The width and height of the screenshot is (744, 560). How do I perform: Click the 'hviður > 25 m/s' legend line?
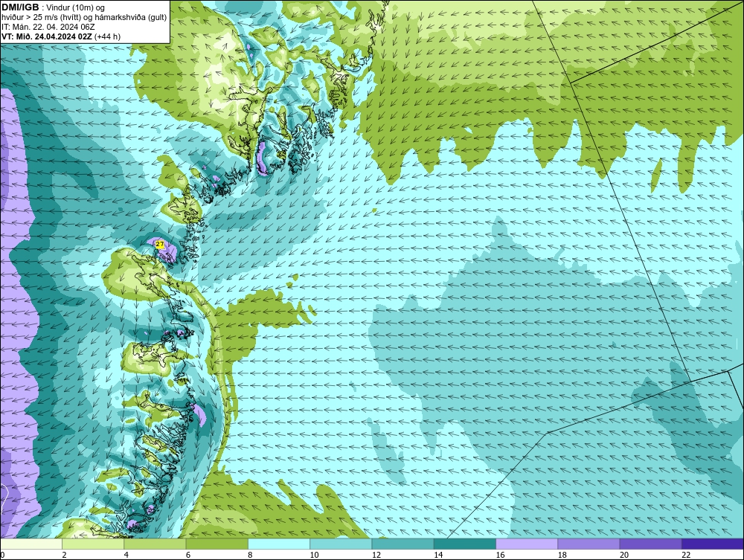click(x=84, y=18)
